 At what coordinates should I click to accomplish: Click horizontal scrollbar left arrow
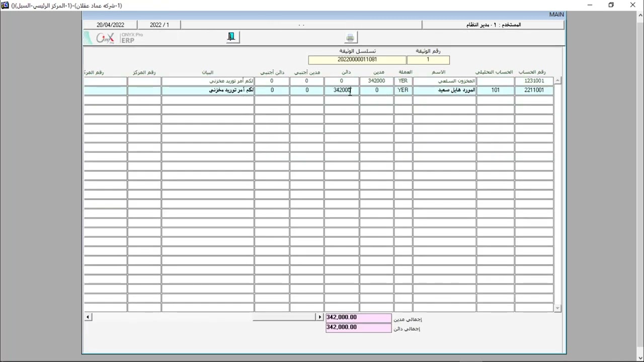point(88,317)
